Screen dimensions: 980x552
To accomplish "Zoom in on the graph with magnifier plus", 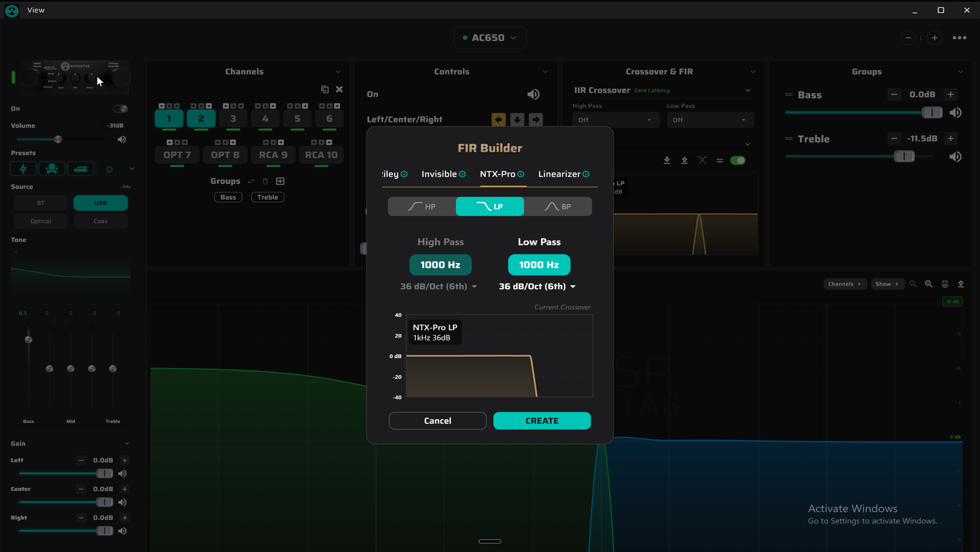I will click(x=929, y=284).
